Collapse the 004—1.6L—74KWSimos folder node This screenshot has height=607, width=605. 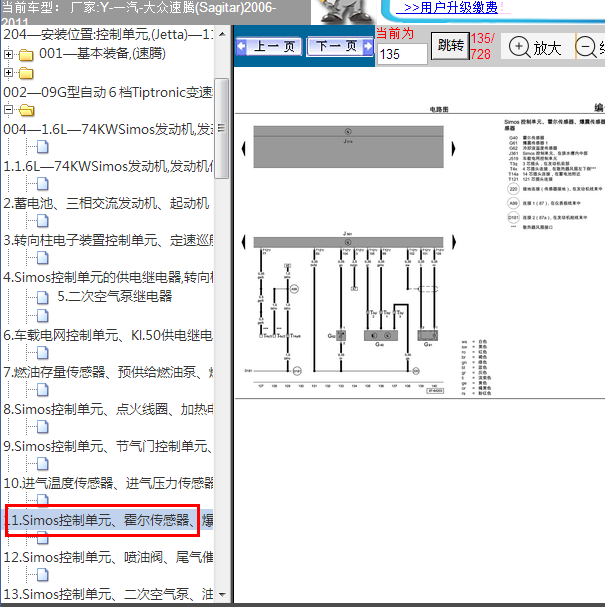8,110
